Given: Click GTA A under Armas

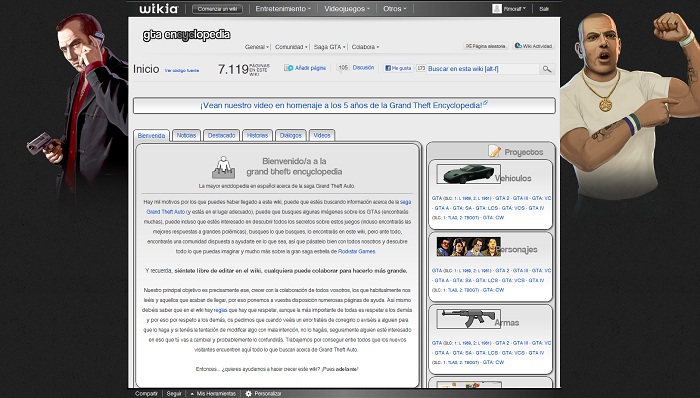Looking at the screenshot, I should coord(442,352).
